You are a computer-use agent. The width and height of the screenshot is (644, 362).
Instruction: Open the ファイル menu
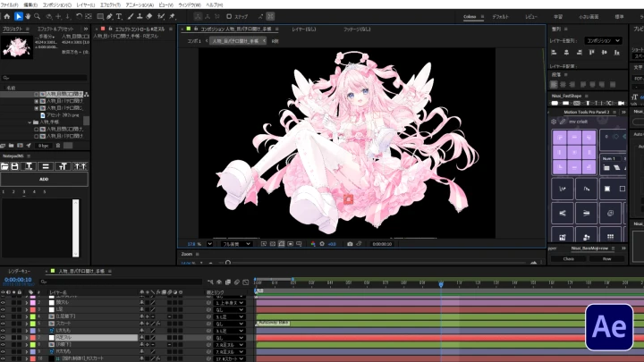(x=9, y=5)
